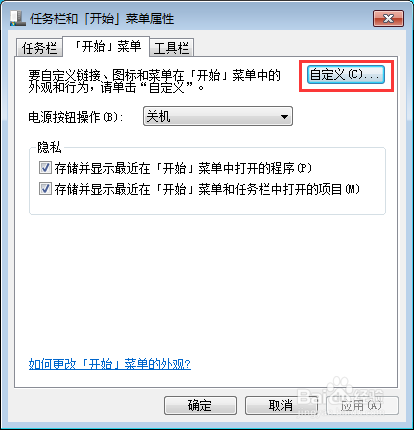Image resolution: width=414 pixels, height=430 pixels.
Task: Open link 如何更改「开始」菜单的外观?
Action: [110, 364]
